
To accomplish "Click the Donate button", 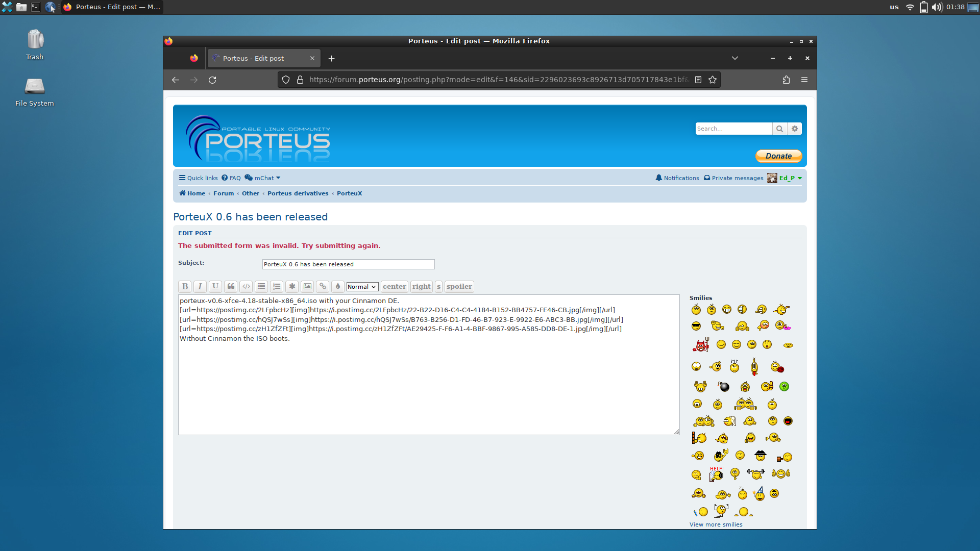I will coord(778,156).
